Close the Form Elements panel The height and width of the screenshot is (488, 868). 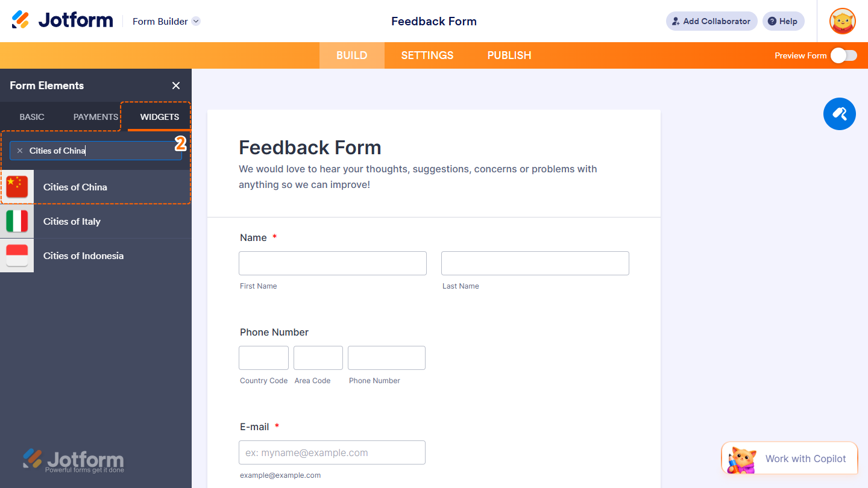click(x=175, y=86)
